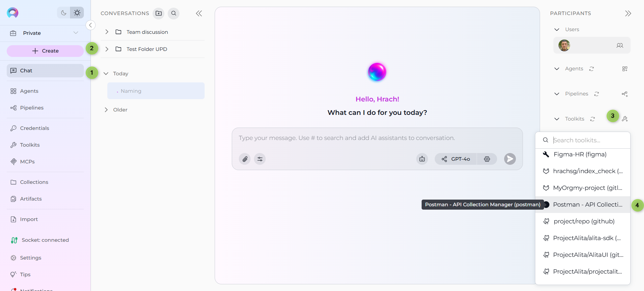Open Credentials in the sidebar menu

(35, 128)
